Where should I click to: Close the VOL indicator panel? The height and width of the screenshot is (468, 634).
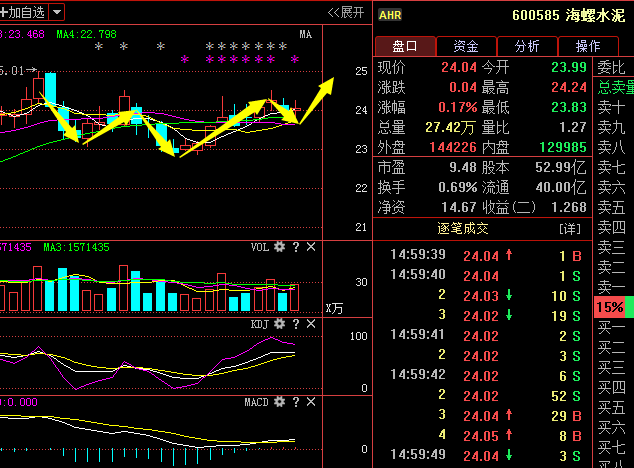pos(311,247)
